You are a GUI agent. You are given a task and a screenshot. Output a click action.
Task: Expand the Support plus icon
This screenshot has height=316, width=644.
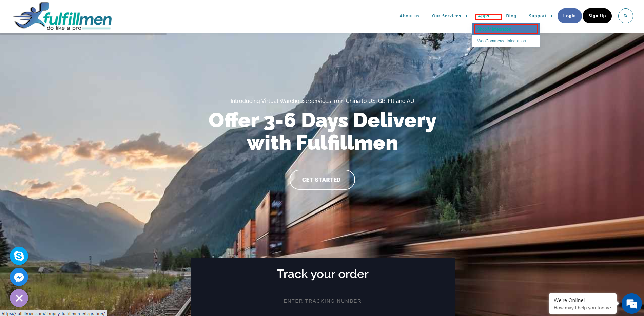[552, 16]
